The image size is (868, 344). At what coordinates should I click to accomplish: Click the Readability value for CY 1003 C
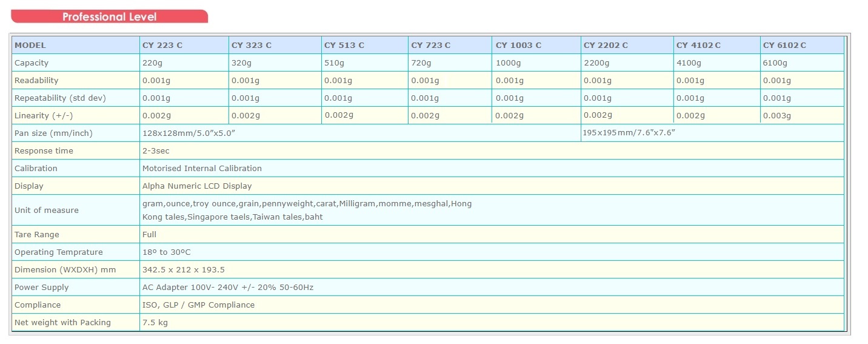point(510,81)
